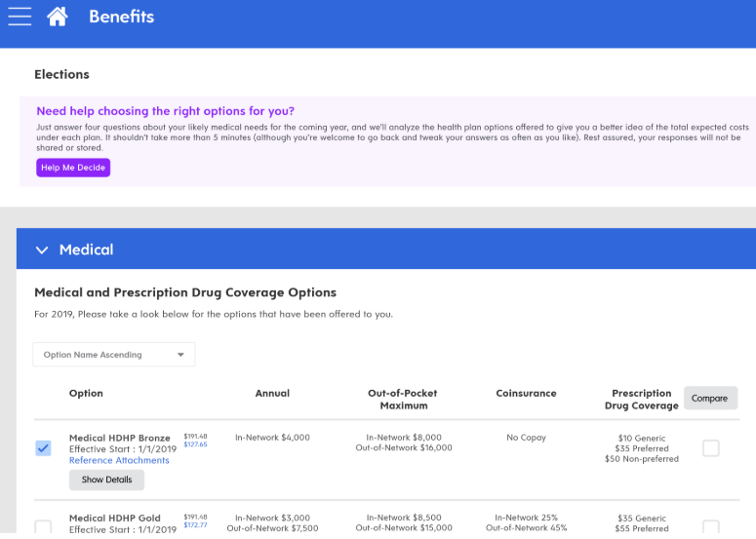756x539 pixels.
Task: Open the hamburger navigation menu
Action: point(20,17)
